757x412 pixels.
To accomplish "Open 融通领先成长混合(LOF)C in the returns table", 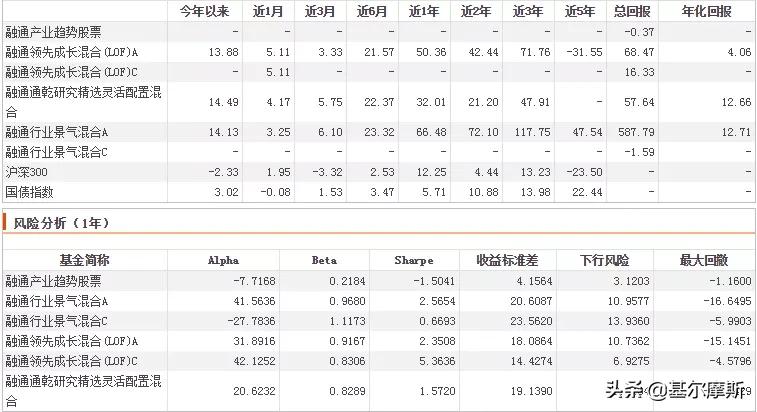I will [x=71, y=72].
